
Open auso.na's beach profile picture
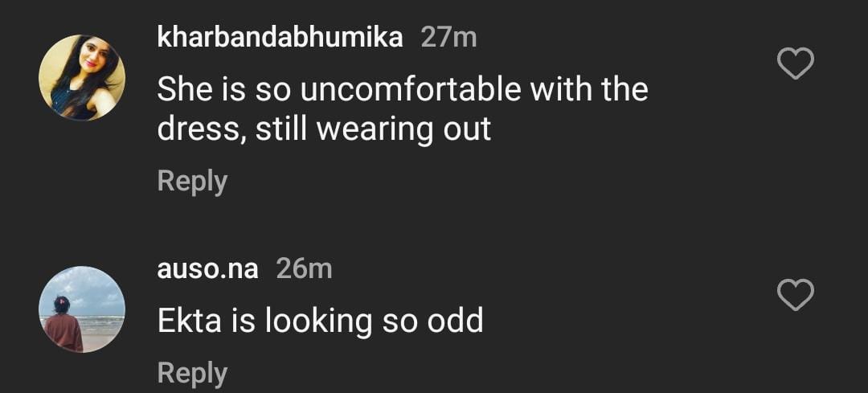coord(82,309)
